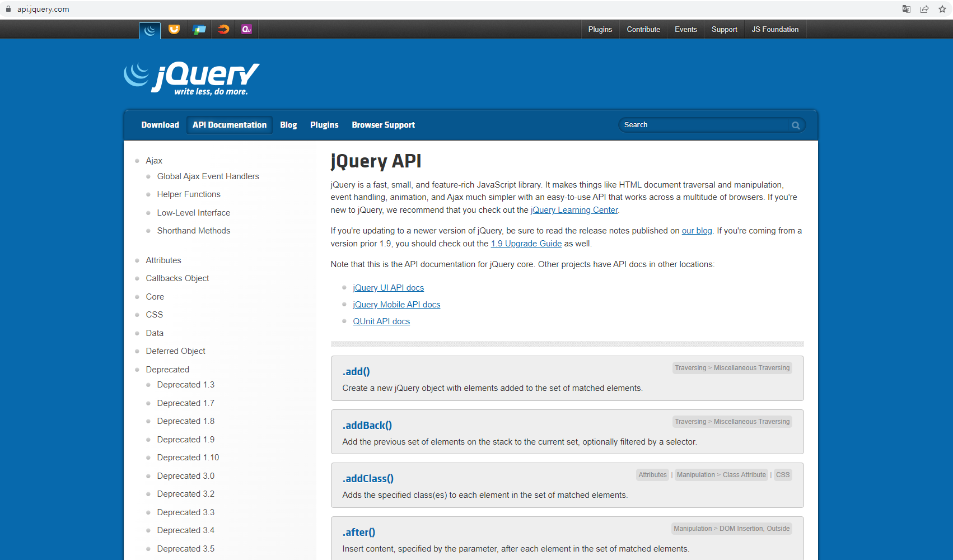Open the jQuery Learning Center link
This screenshot has height=560, width=953.
574,210
